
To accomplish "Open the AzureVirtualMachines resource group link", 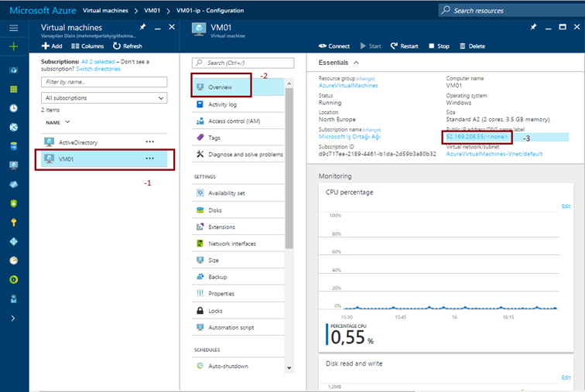I will coord(348,86).
